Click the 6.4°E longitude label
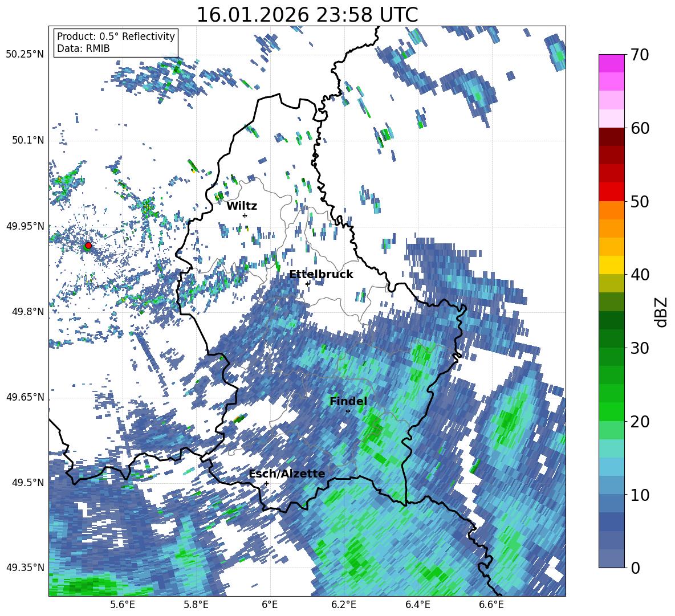The height and width of the screenshot is (616, 675). click(417, 605)
